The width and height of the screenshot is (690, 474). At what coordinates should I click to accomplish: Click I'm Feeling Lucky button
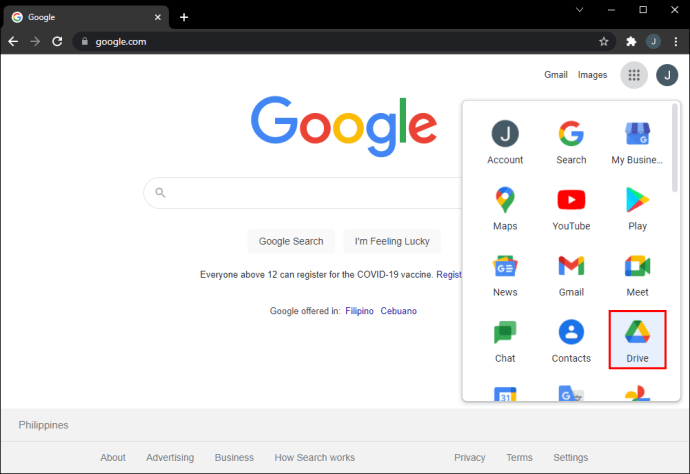(392, 241)
